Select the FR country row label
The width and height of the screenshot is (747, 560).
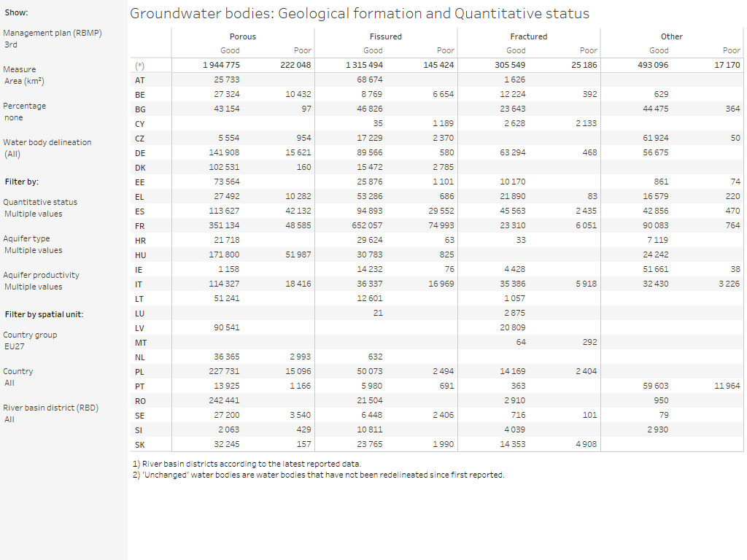coord(139,226)
